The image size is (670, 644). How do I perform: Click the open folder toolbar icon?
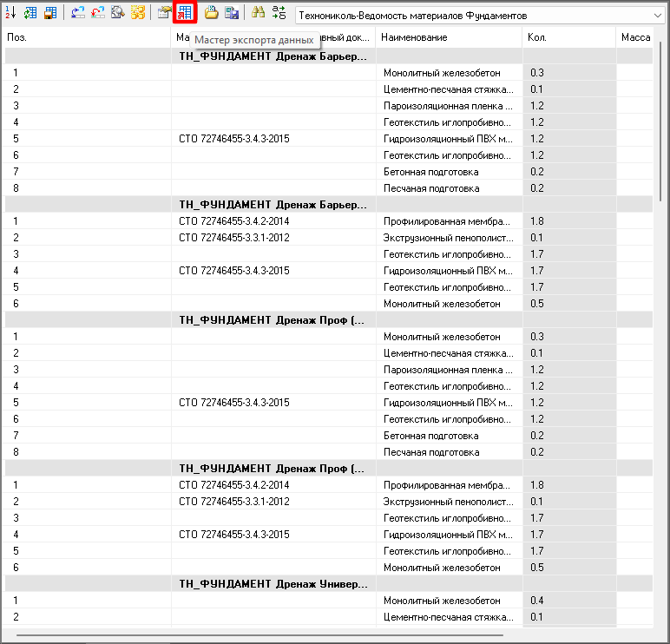(211, 13)
